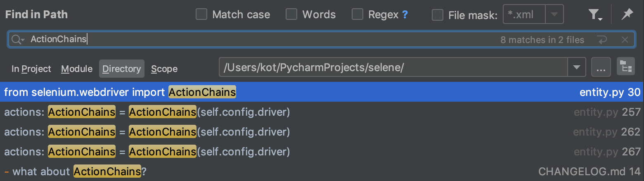Open the Regex help question mark
This screenshot has width=644, height=181.
[405, 15]
